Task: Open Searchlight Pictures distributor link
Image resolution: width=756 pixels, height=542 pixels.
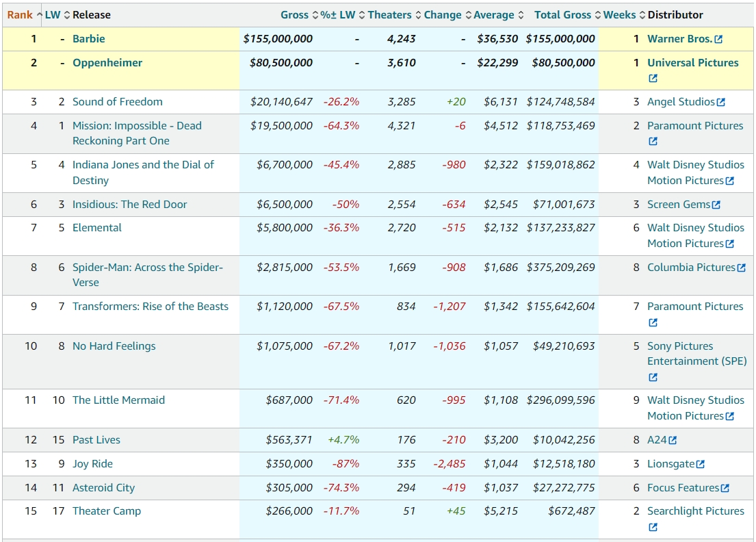Action: 696,511
